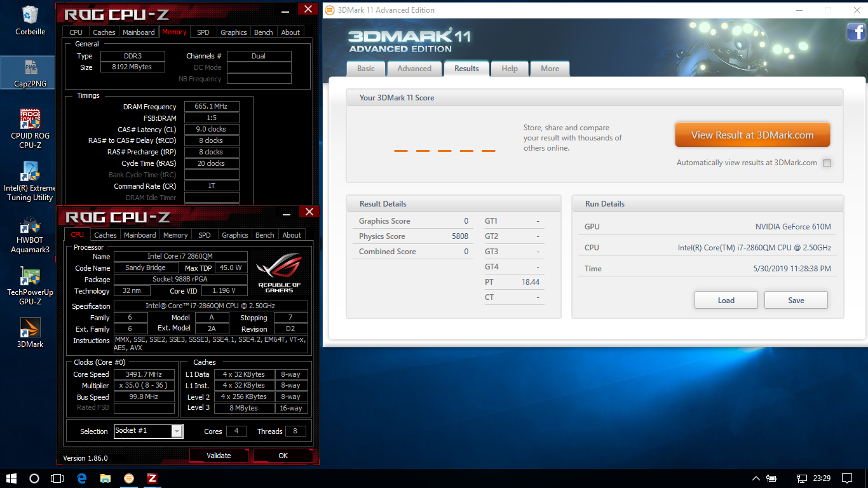This screenshot has width=868, height=488.
Task: Select Mainboard tab in upper CPU-Z window
Action: (x=139, y=32)
